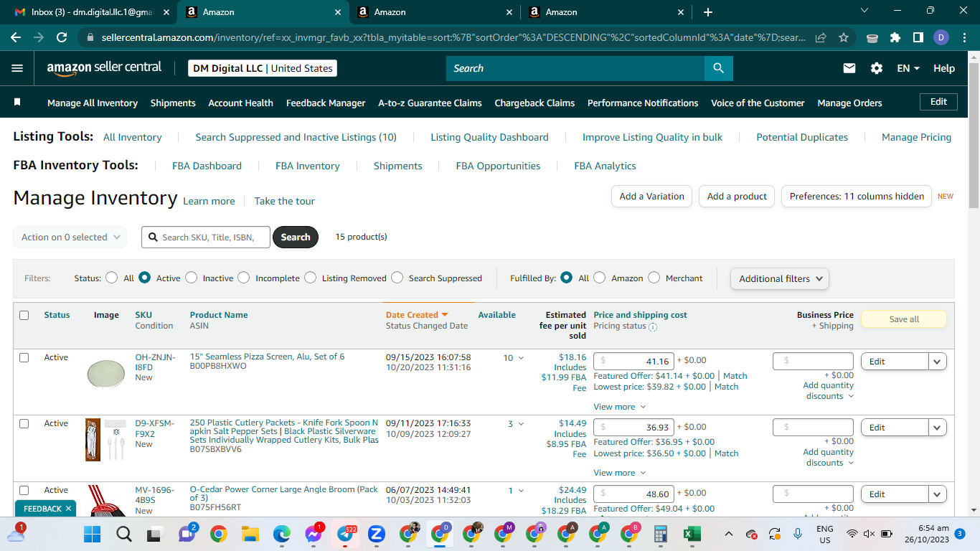
Task: Select the Search Suppressed radio button
Action: (x=397, y=278)
